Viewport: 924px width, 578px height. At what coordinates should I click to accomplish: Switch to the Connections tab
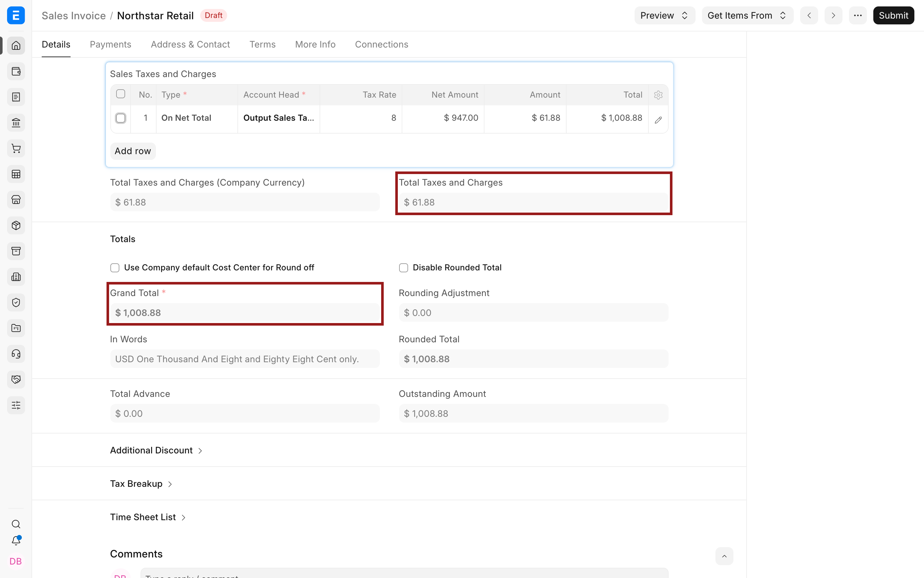pyautogui.click(x=381, y=44)
